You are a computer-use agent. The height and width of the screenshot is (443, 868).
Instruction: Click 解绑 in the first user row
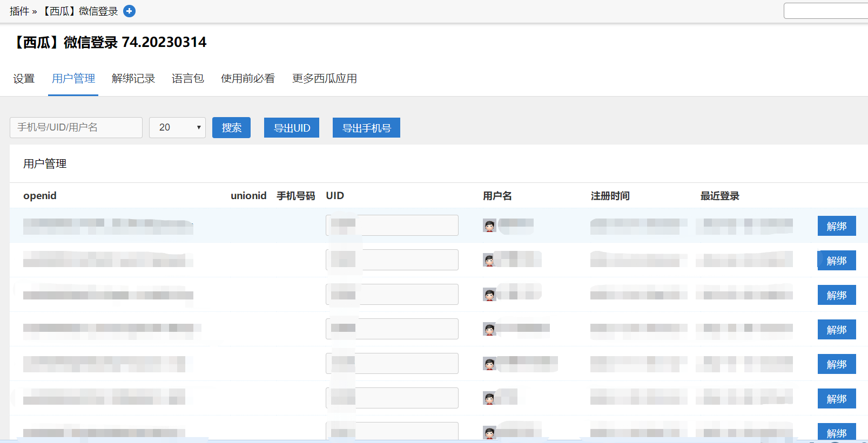click(x=837, y=226)
